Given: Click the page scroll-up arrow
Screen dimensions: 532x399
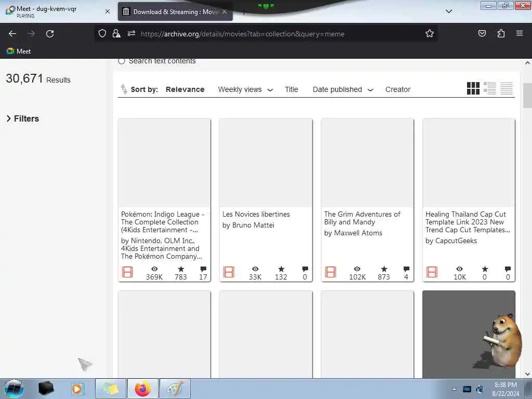Looking at the screenshot, I should tap(528, 63).
